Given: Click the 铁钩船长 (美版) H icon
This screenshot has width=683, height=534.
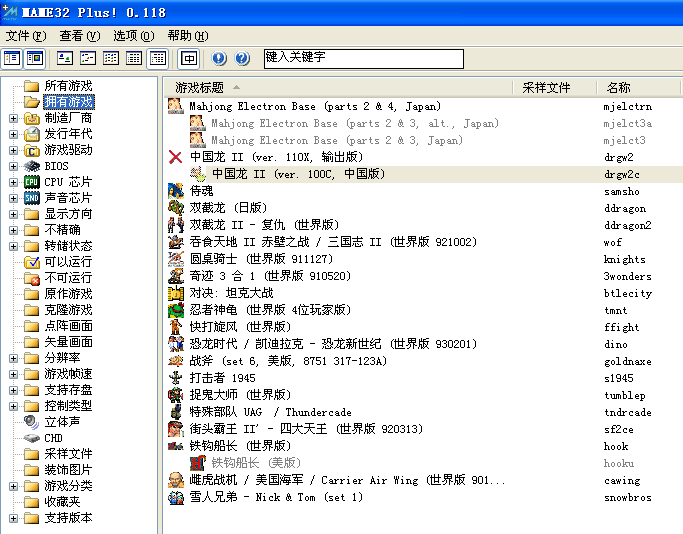Looking at the screenshot, I should click(x=198, y=463).
